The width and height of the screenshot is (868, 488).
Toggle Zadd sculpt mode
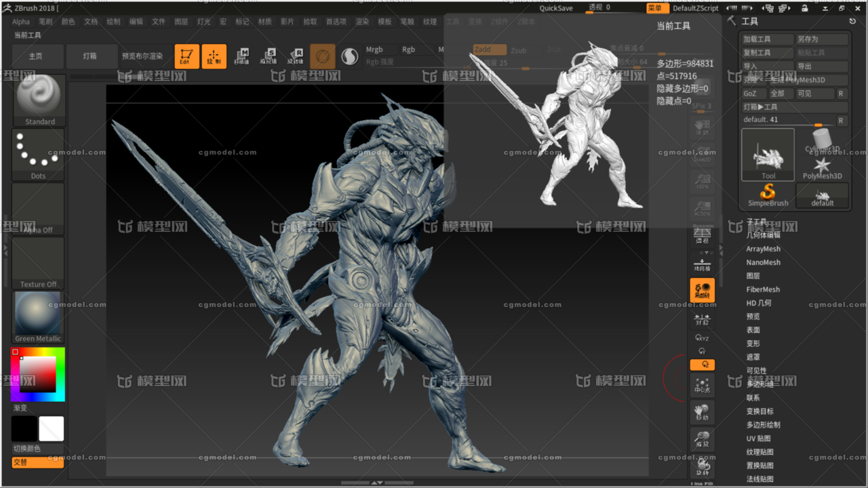click(x=489, y=49)
